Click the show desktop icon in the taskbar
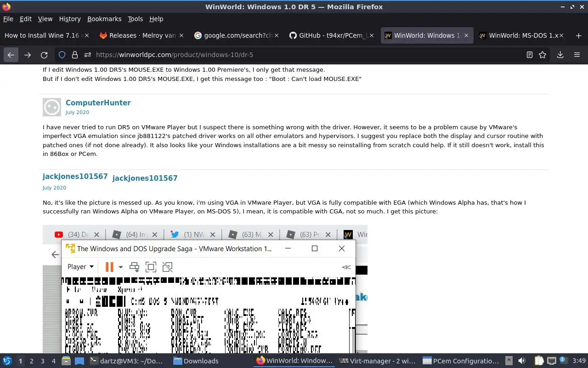Screen dimensions: 588x368 [79, 361]
